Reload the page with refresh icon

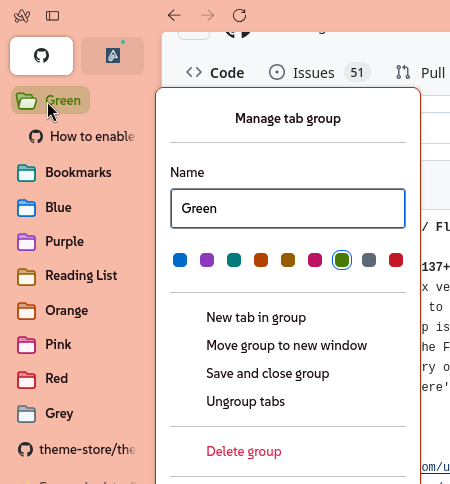[x=239, y=15]
